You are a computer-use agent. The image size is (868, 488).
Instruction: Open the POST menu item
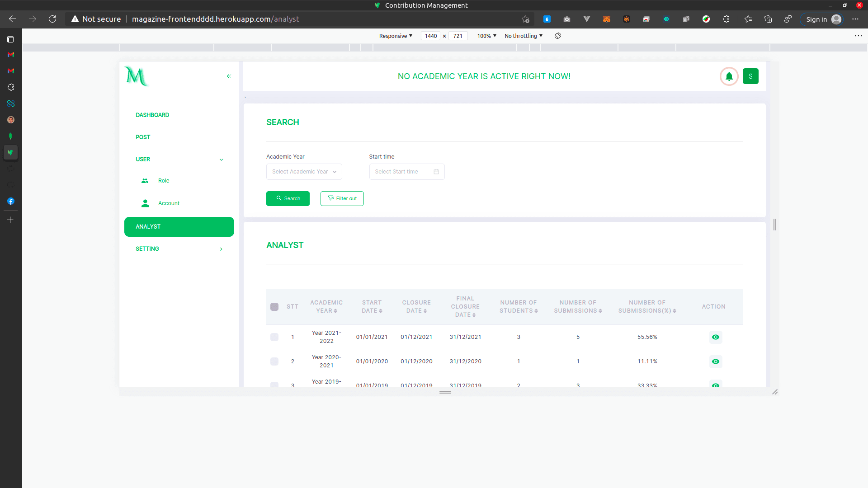pyautogui.click(x=143, y=137)
